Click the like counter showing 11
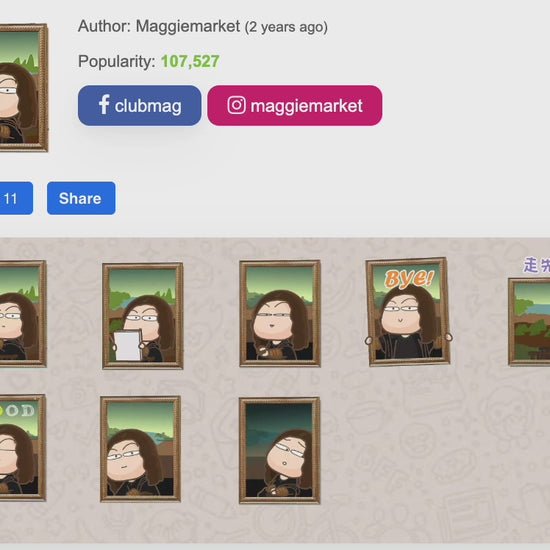This screenshot has width=550, height=550. tap(16, 198)
